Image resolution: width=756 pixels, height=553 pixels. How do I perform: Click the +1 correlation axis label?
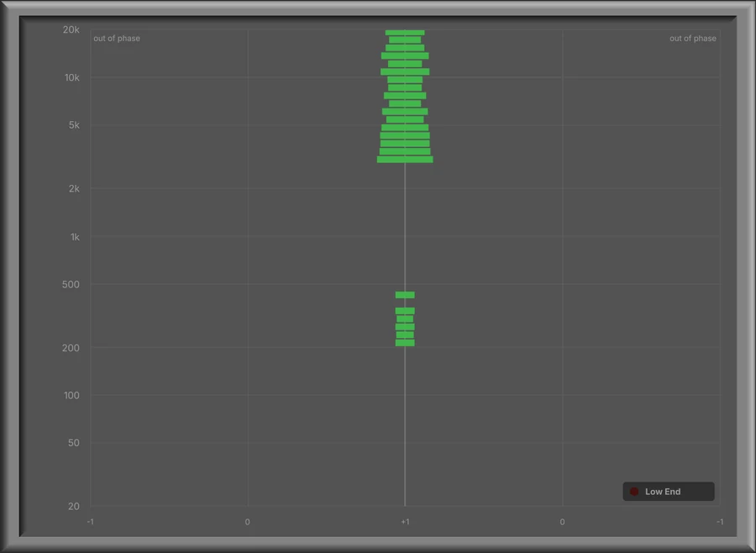click(x=405, y=522)
